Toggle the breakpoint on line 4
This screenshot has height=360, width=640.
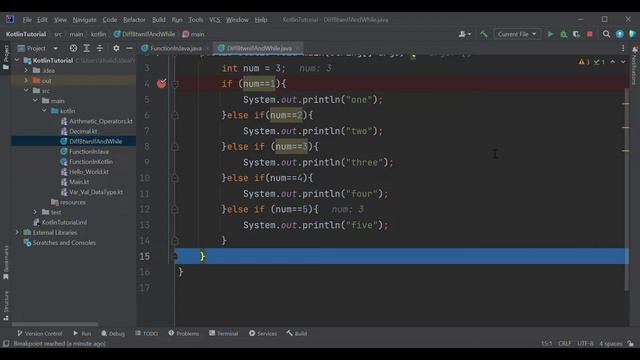click(x=162, y=84)
